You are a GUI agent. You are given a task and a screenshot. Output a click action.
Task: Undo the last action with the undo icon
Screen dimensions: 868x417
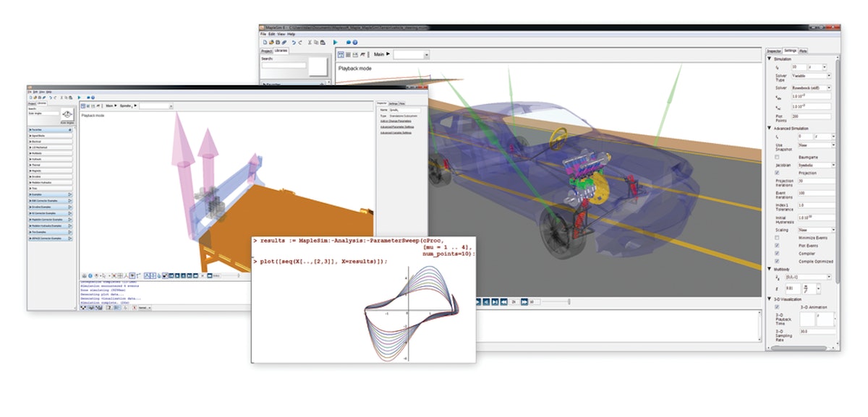tap(293, 42)
